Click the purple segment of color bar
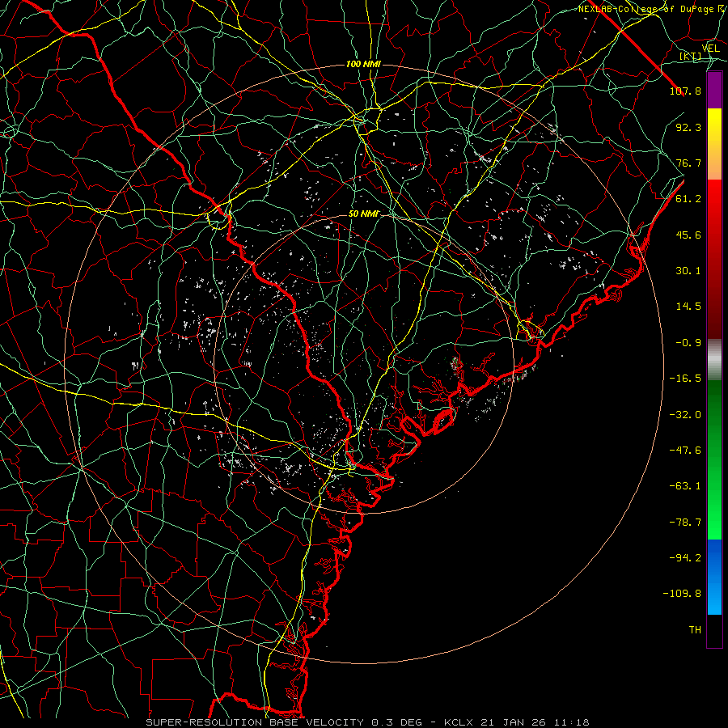This screenshot has height=728, width=728. coord(714,91)
